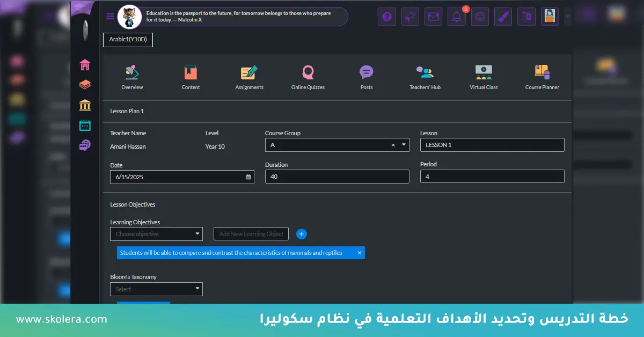This screenshot has height=337, width=644.
Task: Click the Arabic1(Y10D) course label
Action: 128,40
